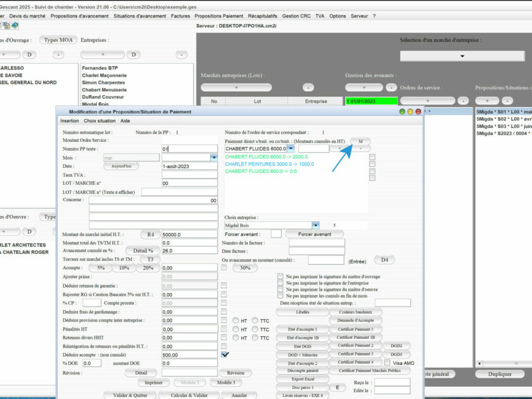This screenshot has width=532, height=399.
Task: Add an avenant in Gestion des avenants
Action: 364,87
